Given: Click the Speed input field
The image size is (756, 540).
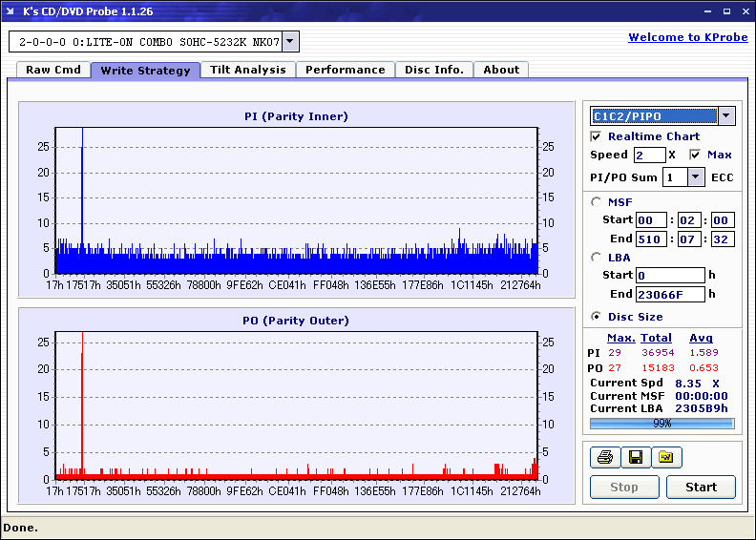Looking at the screenshot, I should coord(649,156).
